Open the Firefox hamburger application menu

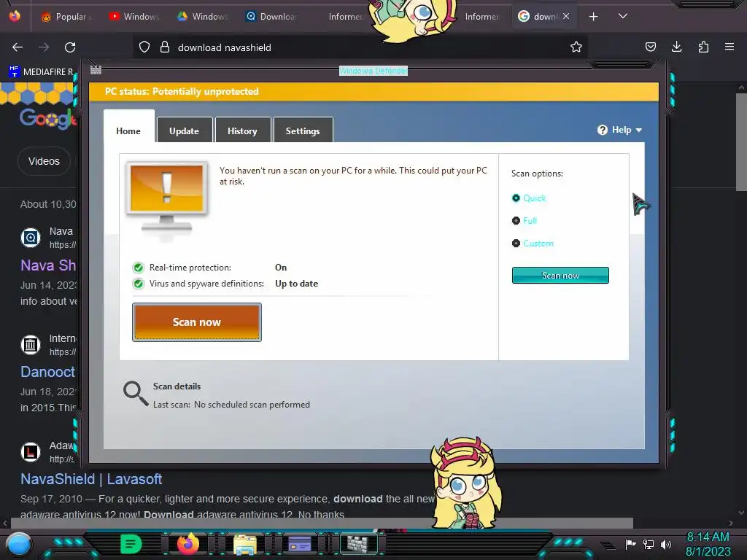(x=729, y=47)
